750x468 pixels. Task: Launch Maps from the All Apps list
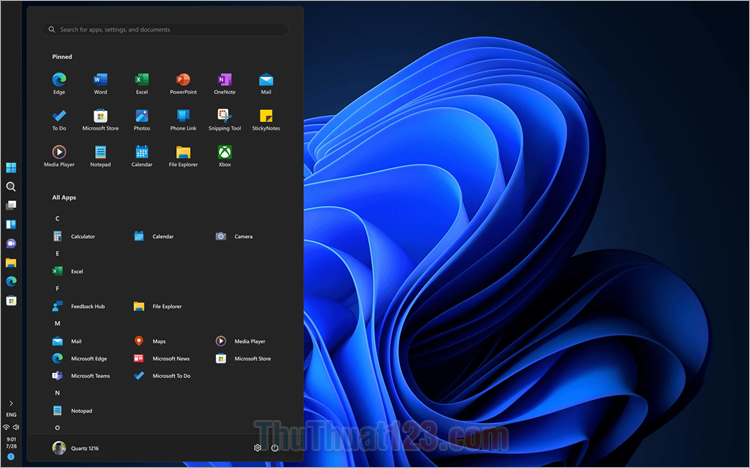(x=150, y=341)
